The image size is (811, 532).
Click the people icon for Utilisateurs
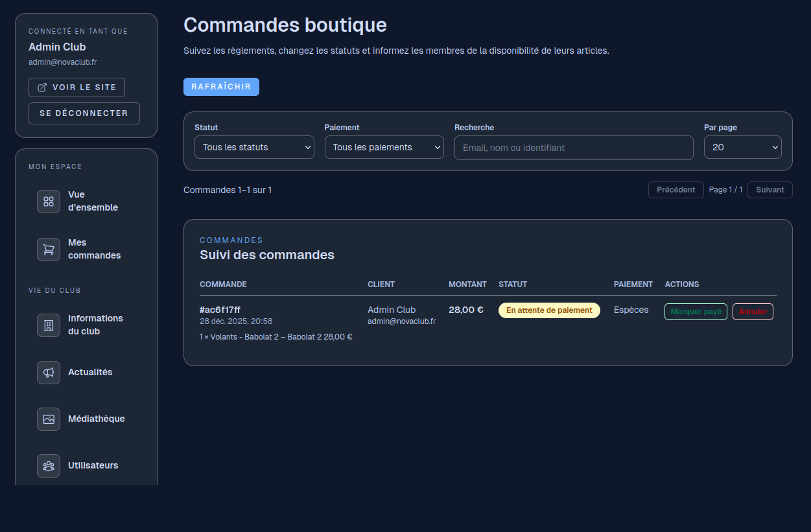(49, 466)
